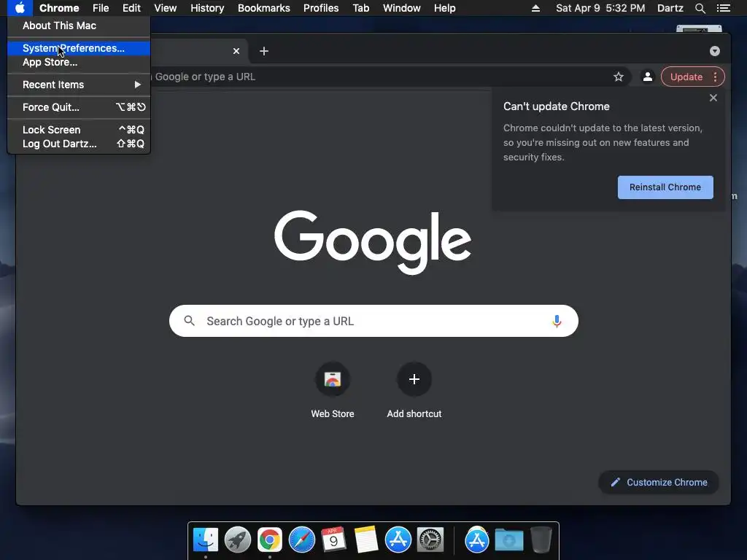This screenshot has height=560, width=747.
Task: Open the Help menu
Action: (444, 8)
